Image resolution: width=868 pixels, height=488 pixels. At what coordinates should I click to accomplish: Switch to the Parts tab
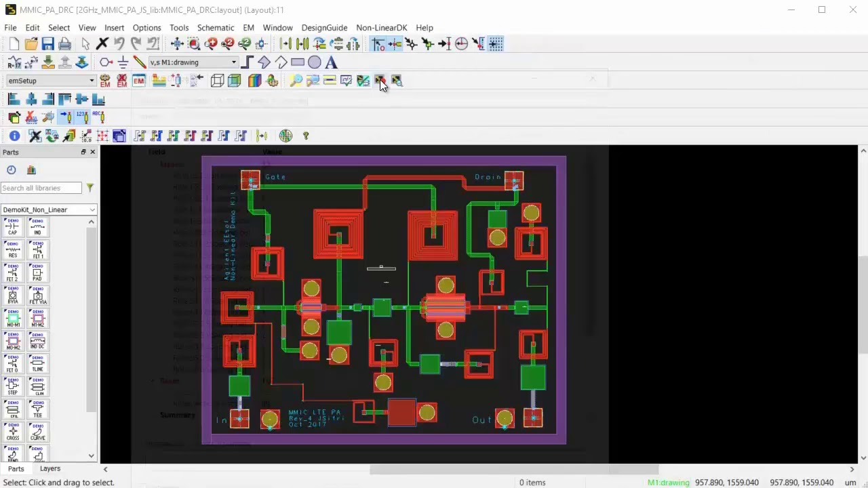[x=16, y=468]
